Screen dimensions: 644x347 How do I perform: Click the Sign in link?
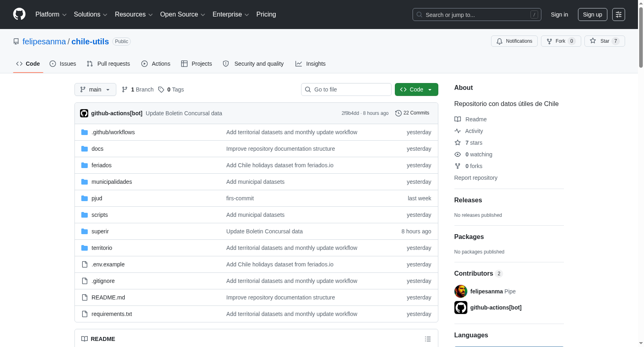tap(559, 15)
